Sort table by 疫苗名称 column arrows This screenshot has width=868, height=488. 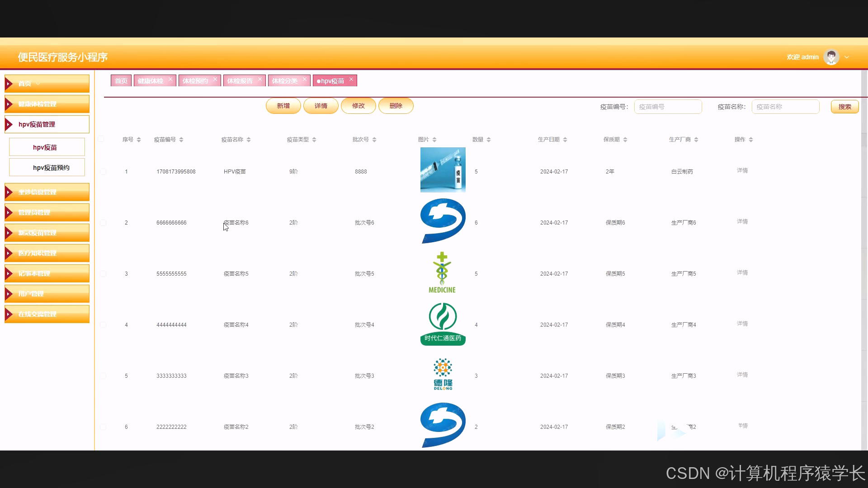coord(249,140)
